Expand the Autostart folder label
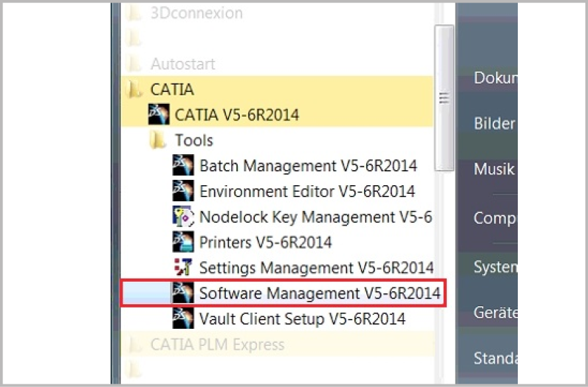 [183, 64]
